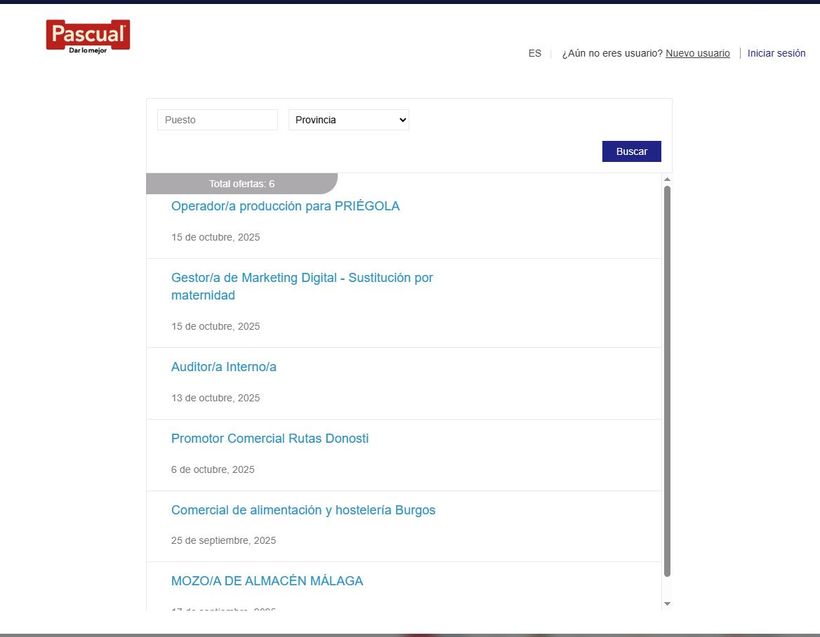Click the ¿Aún no eres usuario? text
This screenshot has width=820, height=637.
[609, 52]
